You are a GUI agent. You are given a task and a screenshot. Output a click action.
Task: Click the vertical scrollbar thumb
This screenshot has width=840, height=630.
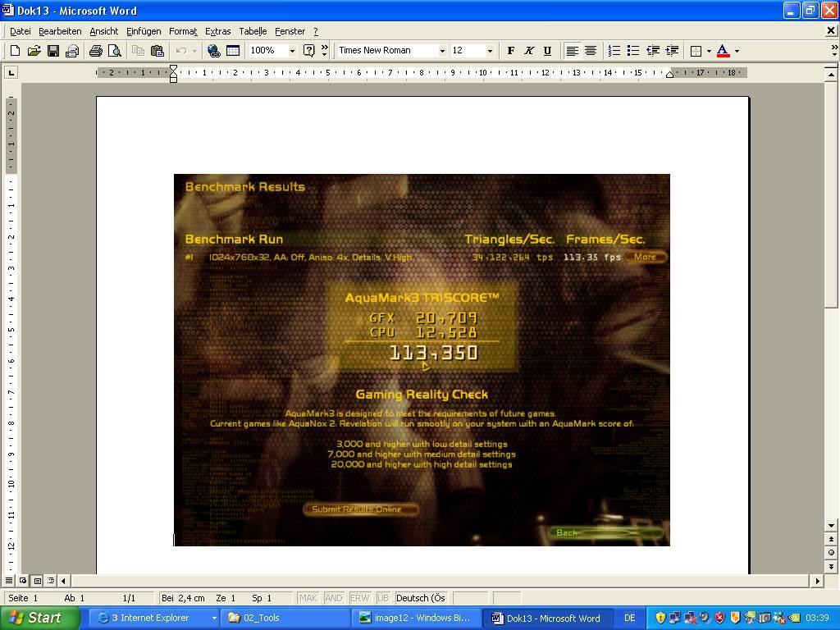(831, 194)
